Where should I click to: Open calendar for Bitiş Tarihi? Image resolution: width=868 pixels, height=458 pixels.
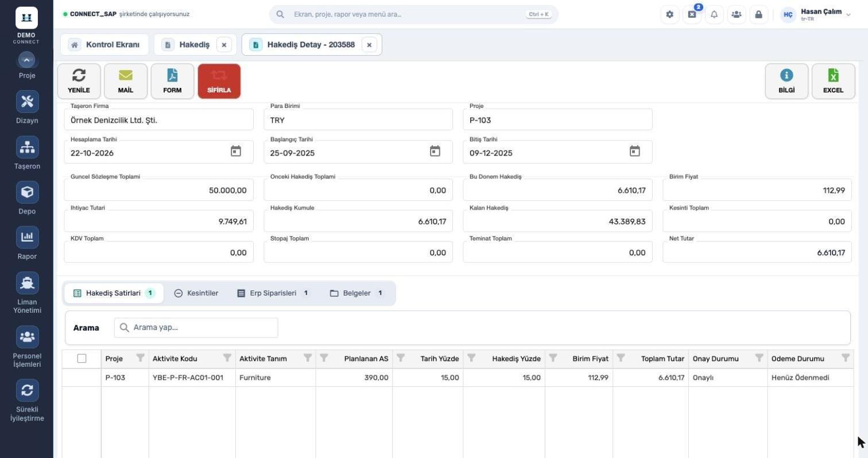(x=634, y=152)
